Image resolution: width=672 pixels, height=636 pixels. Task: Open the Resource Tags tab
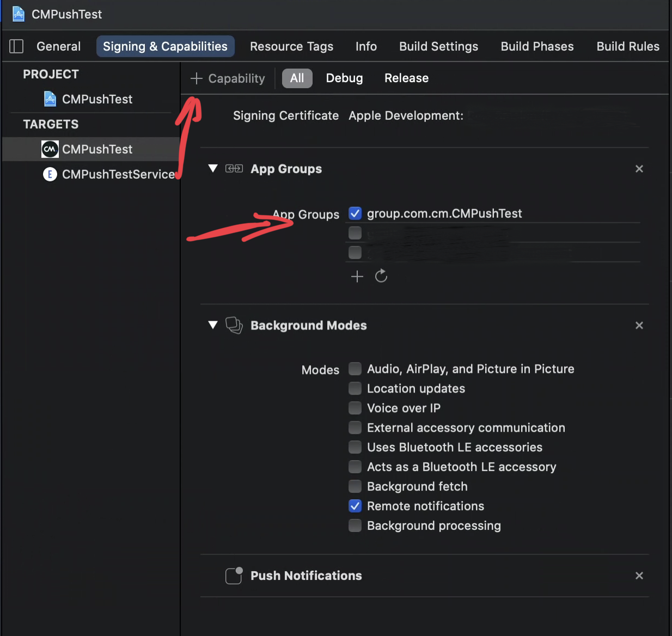tap(292, 46)
